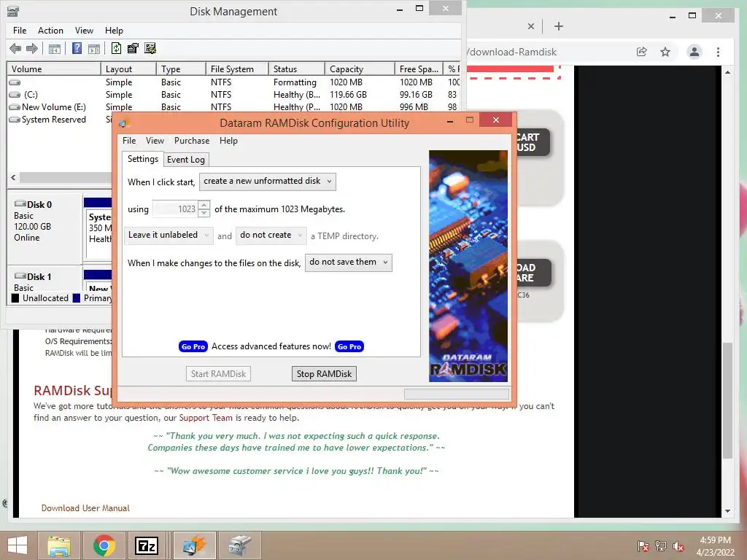Switch to the Event Log tab
Screen dimensions: 747x560
186,160
